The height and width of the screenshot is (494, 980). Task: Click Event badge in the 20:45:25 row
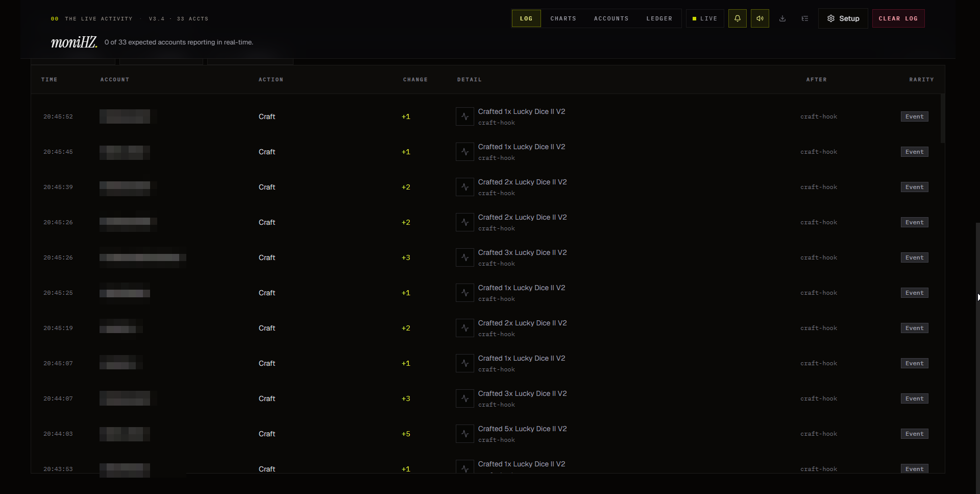point(914,293)
